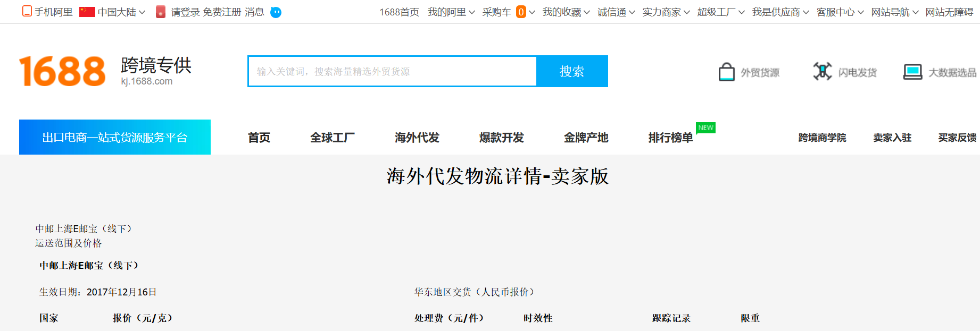
Task: Open 大数据选品 laptop icon
Action: pyautogui.click(x=912, y=72)
